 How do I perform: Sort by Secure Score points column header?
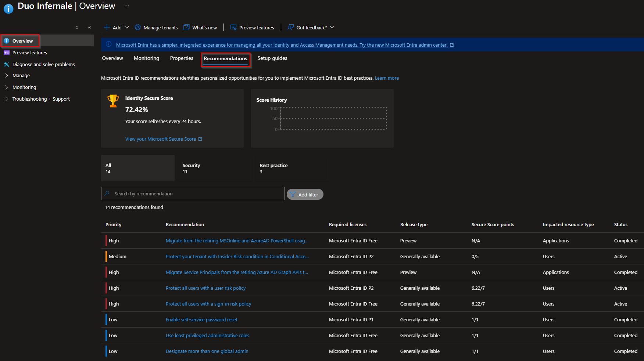coord(493,224)
